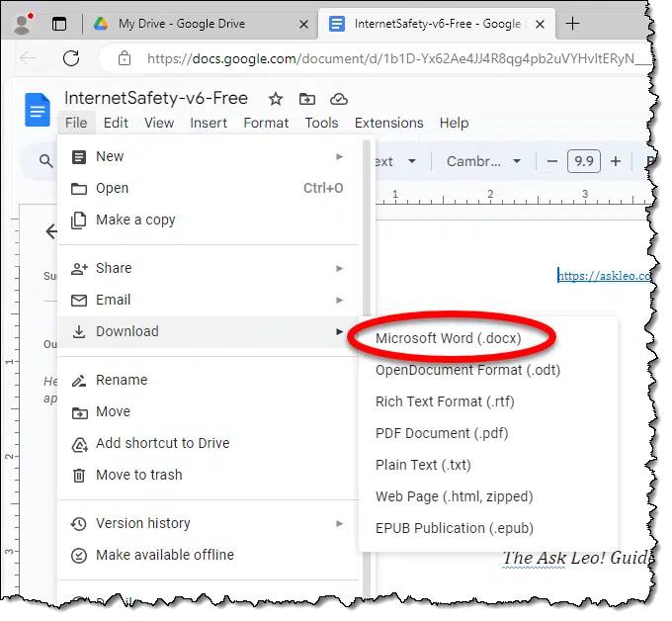Increase font size with plus button

coord(616,162)
